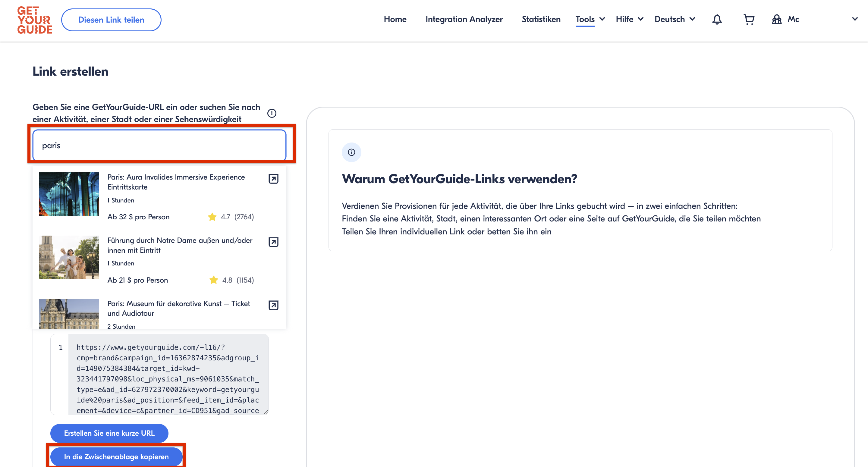Expand the account menu chevron
This screenshot has height=467, width=868.
[x=855, y=19]
